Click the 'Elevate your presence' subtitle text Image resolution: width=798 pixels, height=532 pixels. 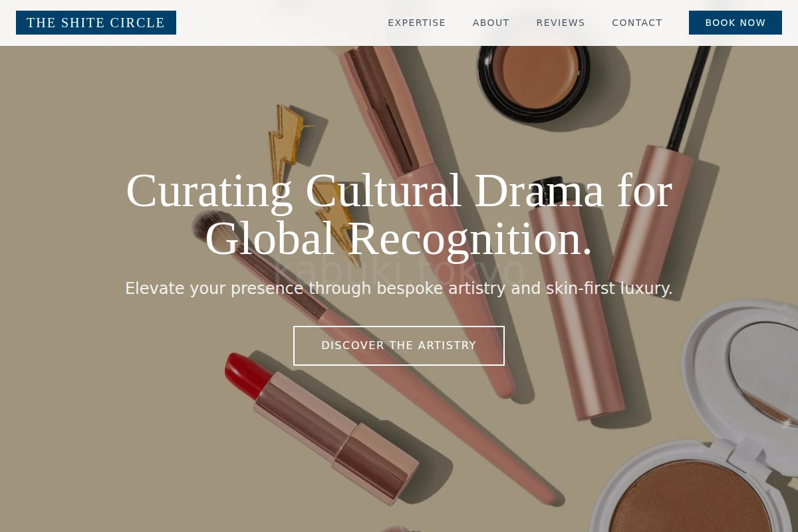pos(399,289)
